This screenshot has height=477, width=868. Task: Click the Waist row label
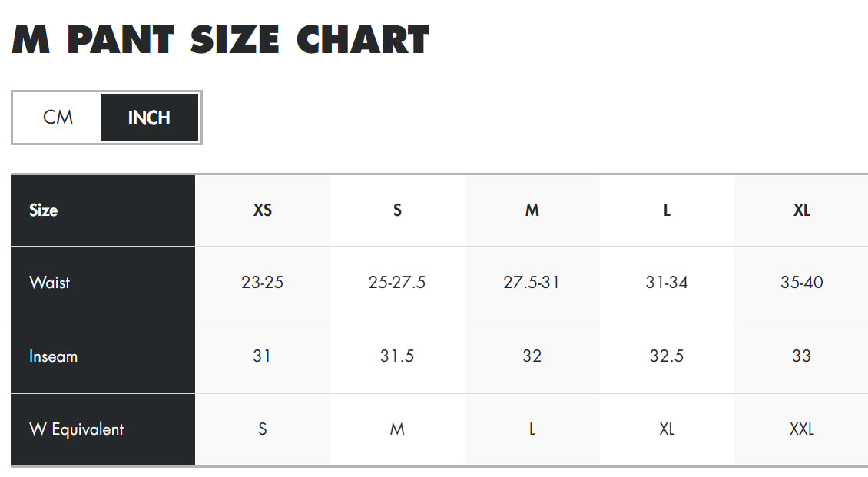[50, 282]
